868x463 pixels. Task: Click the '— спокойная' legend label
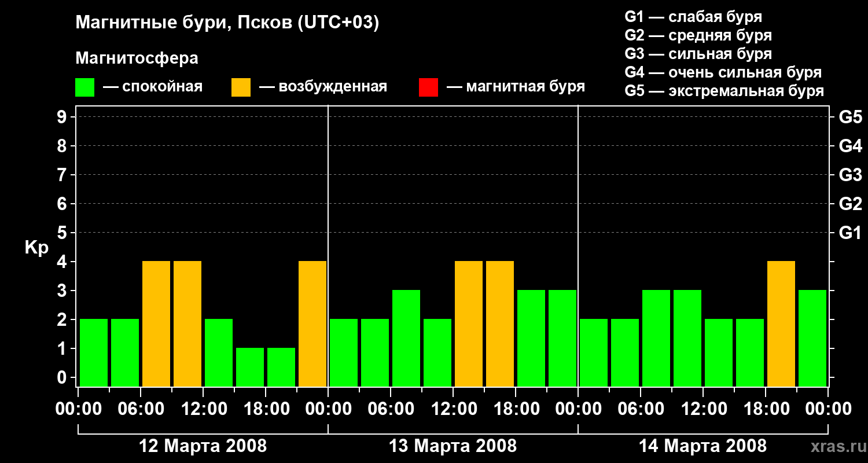coord(153,87)
